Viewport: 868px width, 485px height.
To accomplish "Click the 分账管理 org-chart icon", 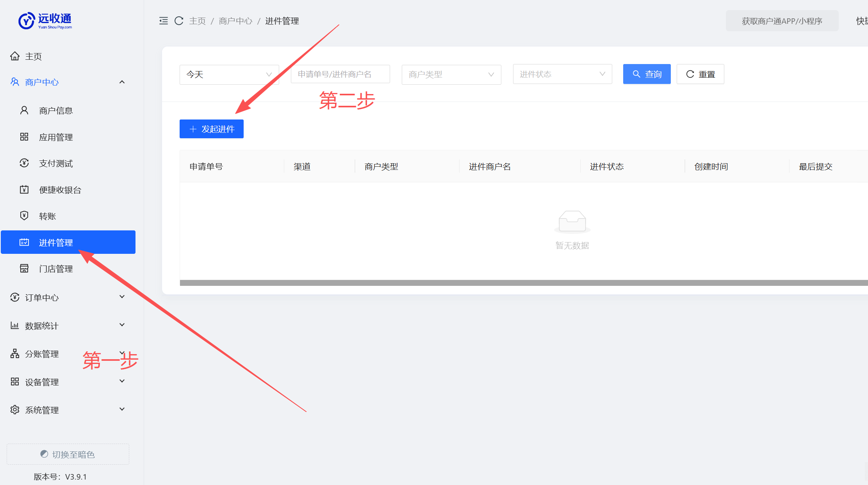I will point(14,353).
